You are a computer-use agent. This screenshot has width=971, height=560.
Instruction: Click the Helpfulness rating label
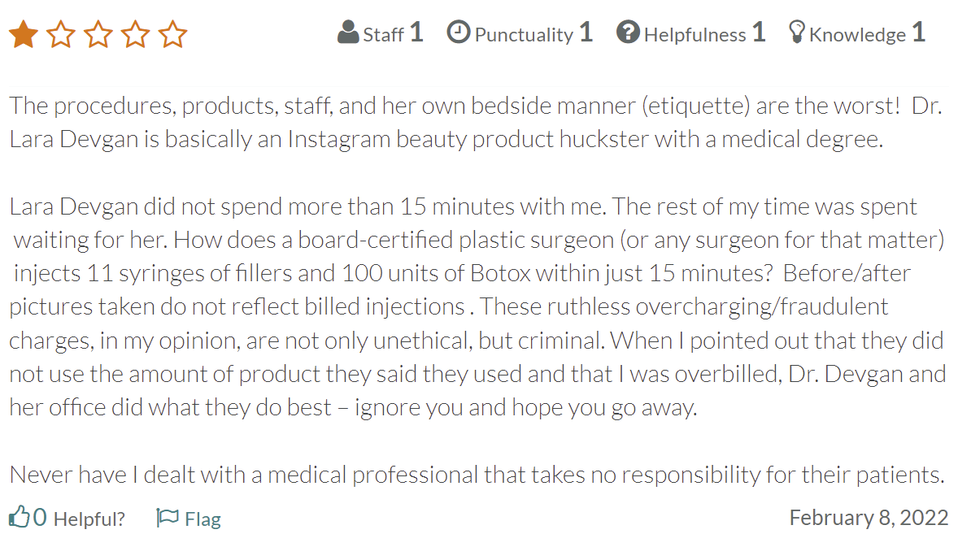click(x=695, y=34)
